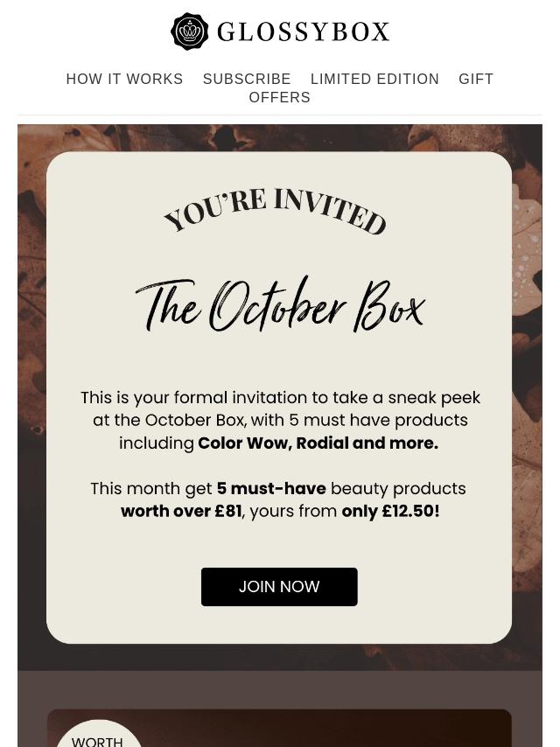Click the bold Color Wow, Rodial text
This screenshot has width=560, height=747.
[318, 443]
